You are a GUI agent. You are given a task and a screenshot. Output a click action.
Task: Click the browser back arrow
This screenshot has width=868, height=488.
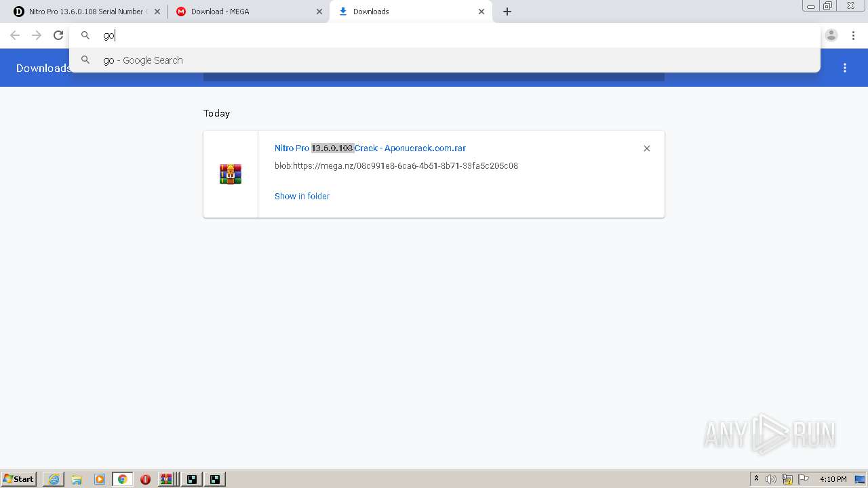click(x=15, y=35)
